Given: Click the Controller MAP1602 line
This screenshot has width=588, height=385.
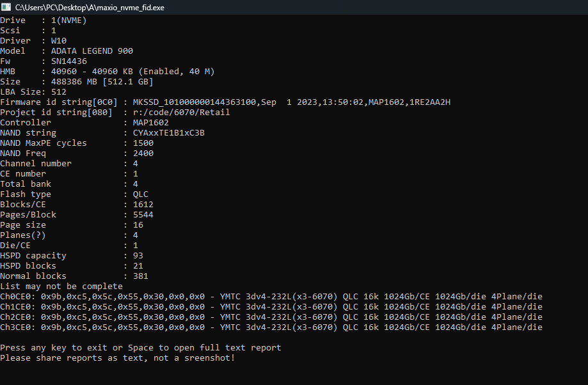Looking at the screenshot, I should click(x=84, y=123).
